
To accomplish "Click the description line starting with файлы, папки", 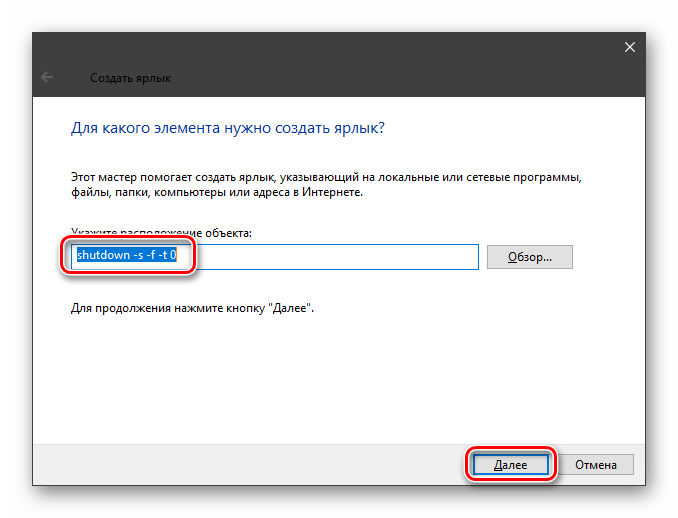I will point(217,192).
